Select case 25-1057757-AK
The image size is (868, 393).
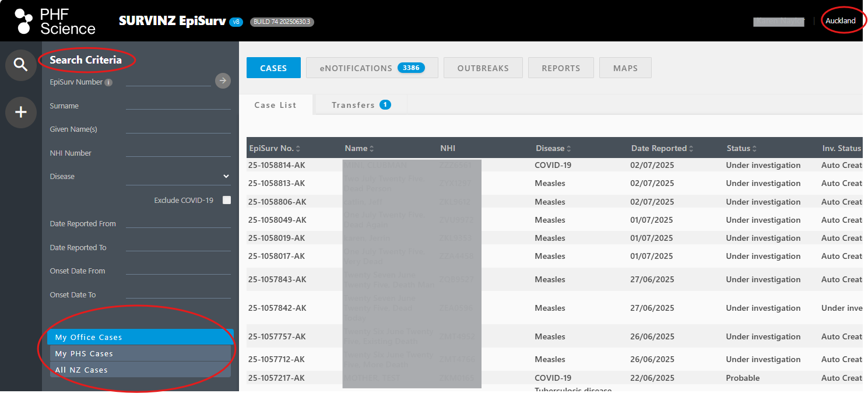[x=277, y=337]
